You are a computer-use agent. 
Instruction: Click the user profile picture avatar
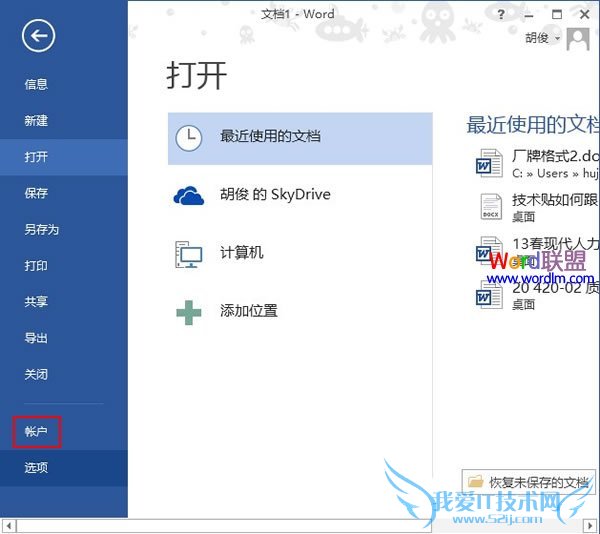(578, 39)
